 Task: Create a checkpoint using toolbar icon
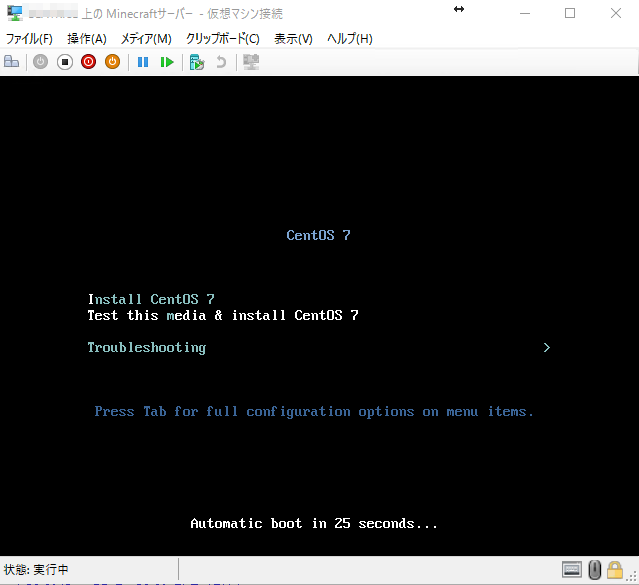pos(197,62)
